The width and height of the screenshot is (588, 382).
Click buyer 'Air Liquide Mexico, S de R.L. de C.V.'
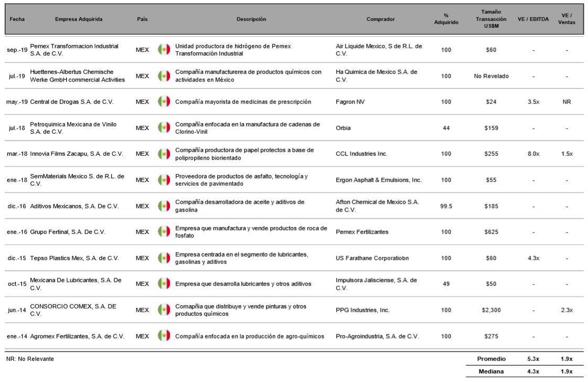pyautogui.click(x=379, y=50)
